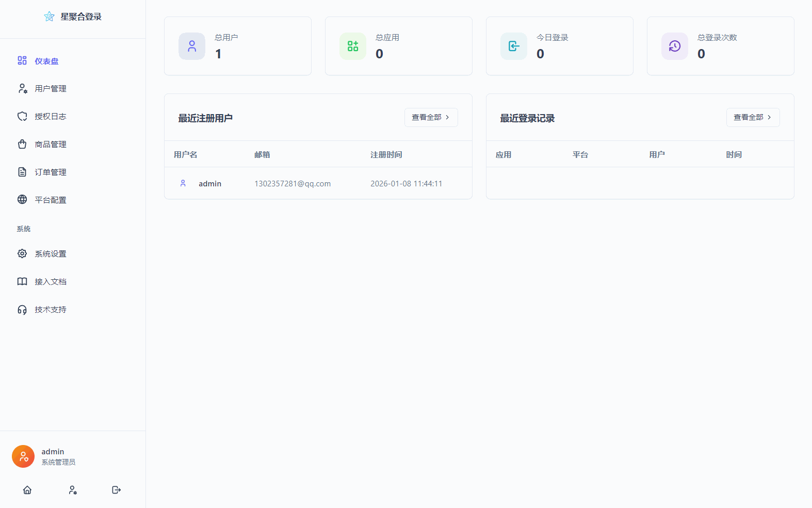The image size is (812, 508).
Task: Expand 查看全部 for 最近登录记录
Action: (x=753, y=118)
